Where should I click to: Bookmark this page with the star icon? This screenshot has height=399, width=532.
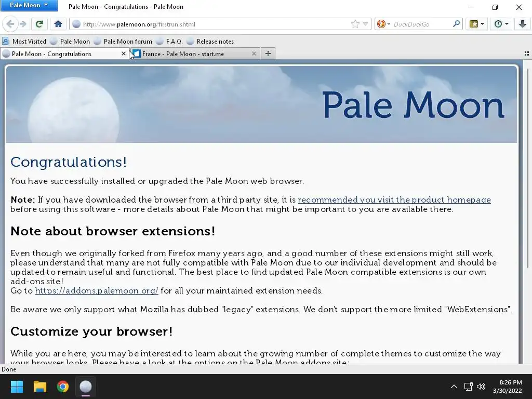355,24
